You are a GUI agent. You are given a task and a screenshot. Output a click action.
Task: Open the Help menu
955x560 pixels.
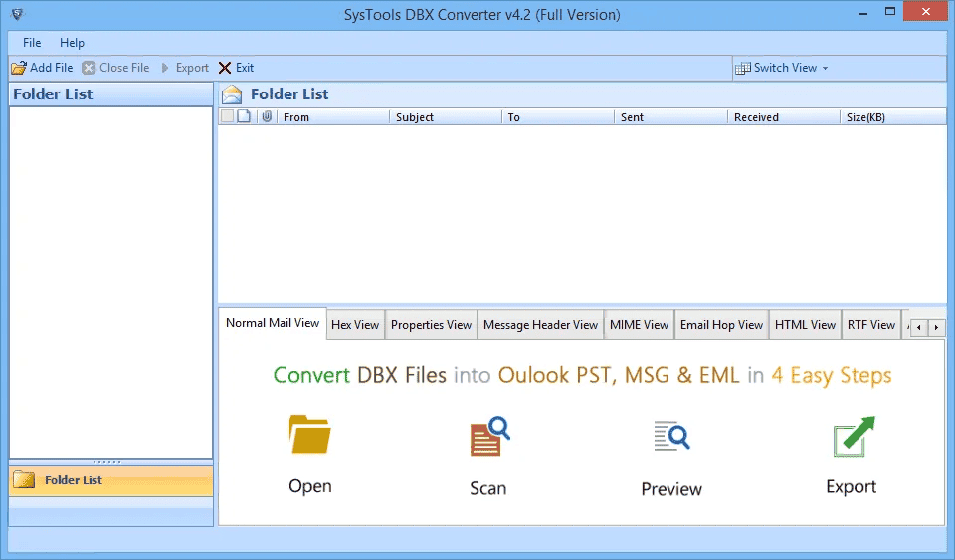pos(72,43)
